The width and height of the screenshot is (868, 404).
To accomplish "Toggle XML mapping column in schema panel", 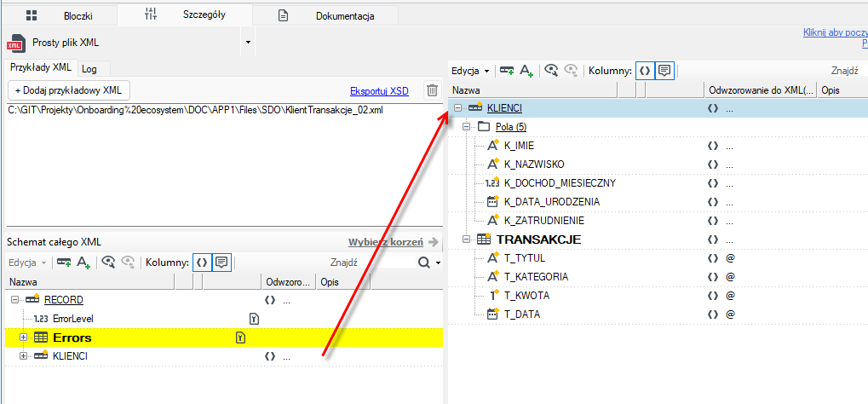I will (202, 263).
